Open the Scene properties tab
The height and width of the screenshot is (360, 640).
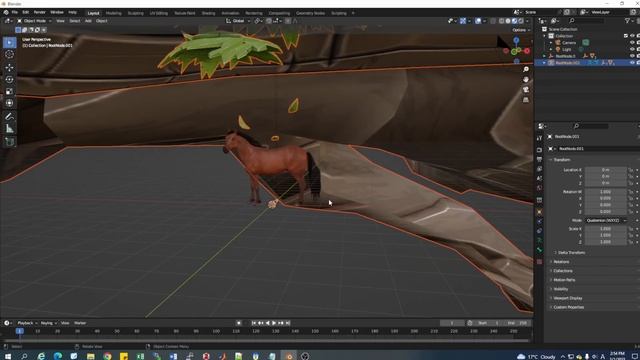[539, 178]
